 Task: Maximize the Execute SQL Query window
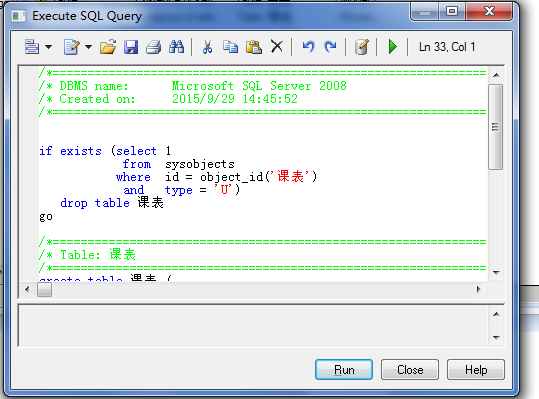click(452, 12)
